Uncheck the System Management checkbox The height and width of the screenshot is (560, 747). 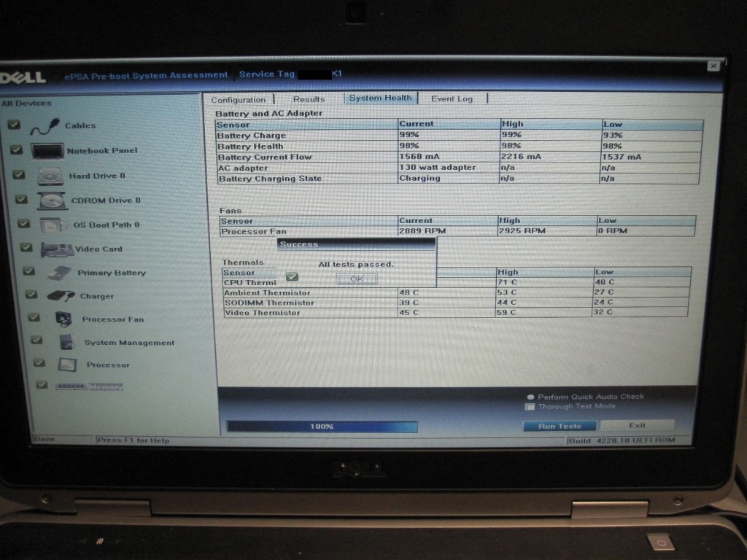pyautogui.click(x=36, y=340)
